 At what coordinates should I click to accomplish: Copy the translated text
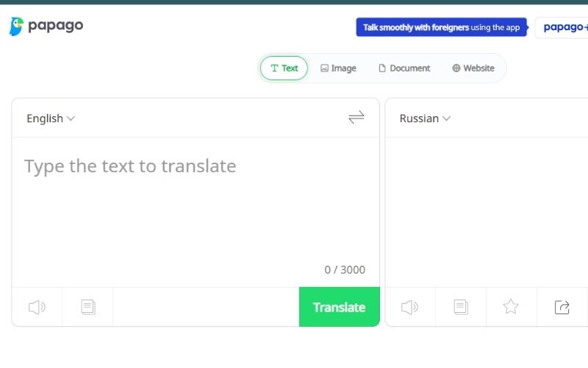coord(461,307)
